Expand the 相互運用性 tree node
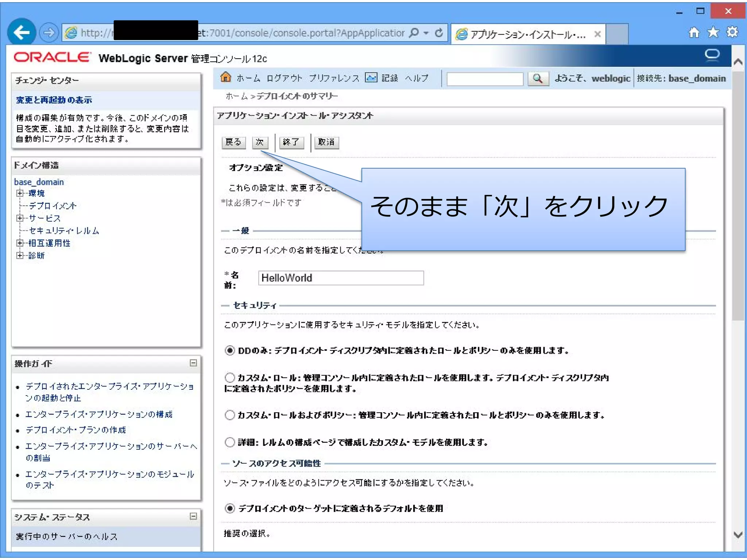 [20, 243]
